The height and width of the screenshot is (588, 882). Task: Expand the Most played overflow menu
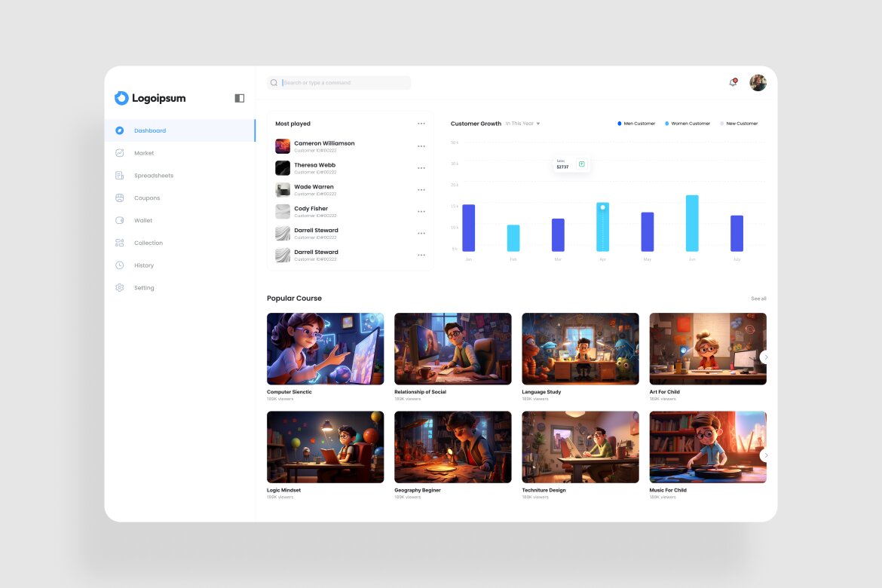[421, 124]
